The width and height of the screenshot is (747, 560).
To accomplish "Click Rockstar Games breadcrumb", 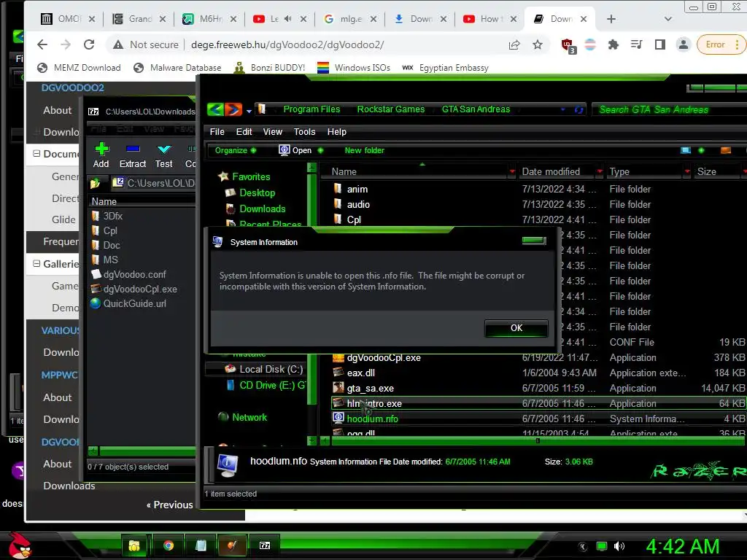I will coord(391,109).
